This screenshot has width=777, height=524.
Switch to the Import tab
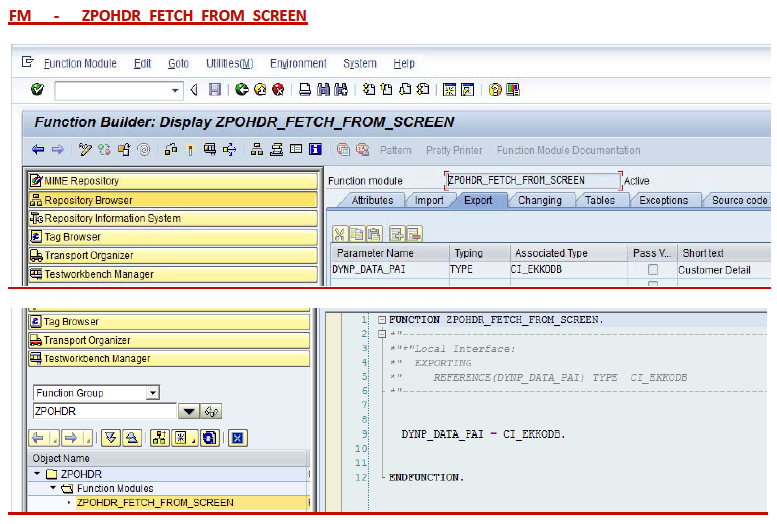click(x=429, y=200)
